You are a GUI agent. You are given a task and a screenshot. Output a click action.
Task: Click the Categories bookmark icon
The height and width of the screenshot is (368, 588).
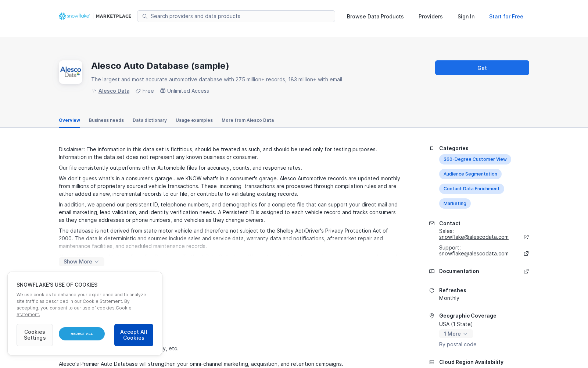tap(432, 148)
